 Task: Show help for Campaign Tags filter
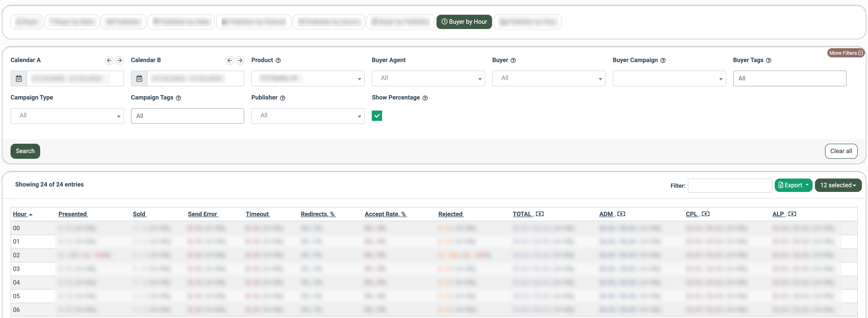click(x=178, y=98)
